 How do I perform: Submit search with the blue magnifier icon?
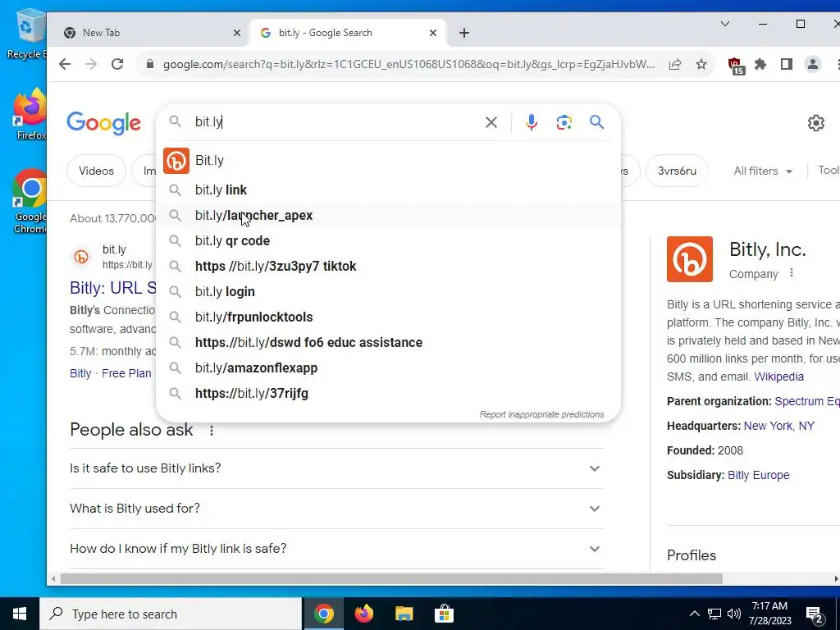[x=597, y=122]
